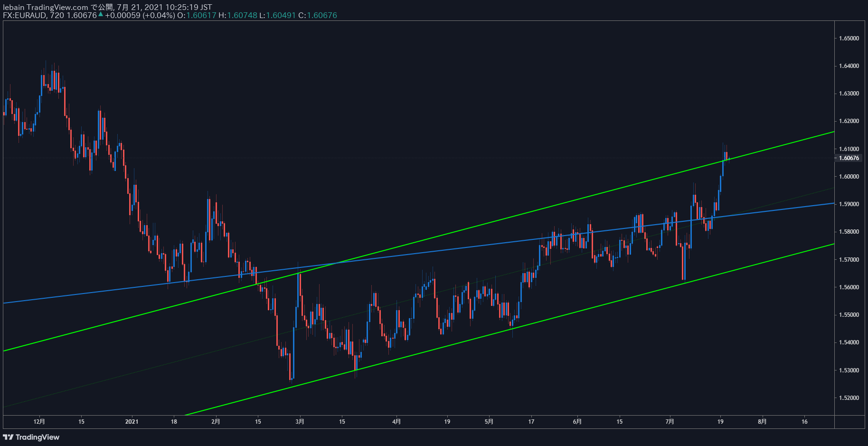Viewport: 868px width, 446px height.
Task: Click the 1.56000 price axis label
Action: [849, 287]
